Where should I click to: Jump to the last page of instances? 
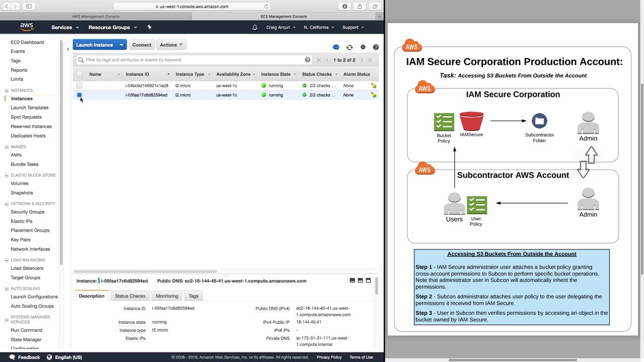370,60
